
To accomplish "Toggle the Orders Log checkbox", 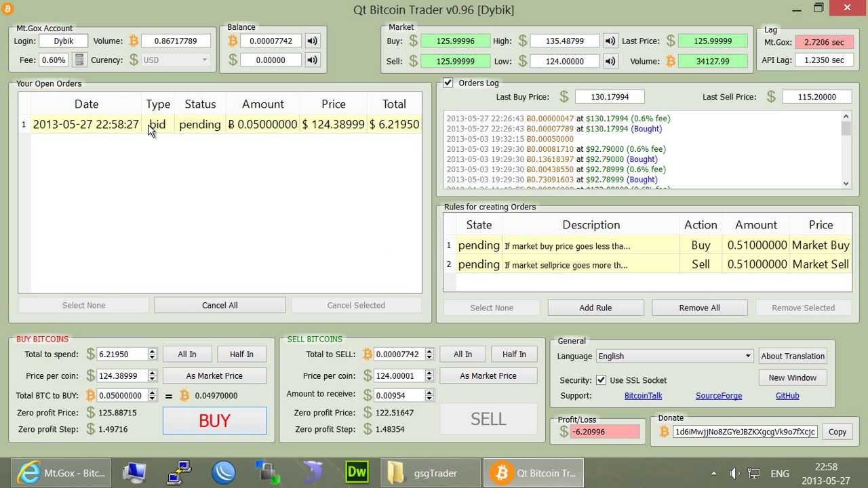I will point(448,83).
